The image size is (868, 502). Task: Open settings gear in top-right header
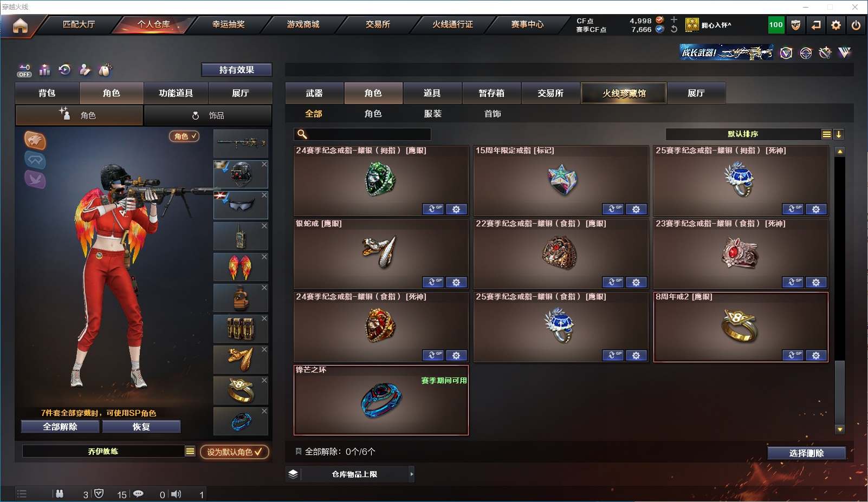click(x=836, y=25)
